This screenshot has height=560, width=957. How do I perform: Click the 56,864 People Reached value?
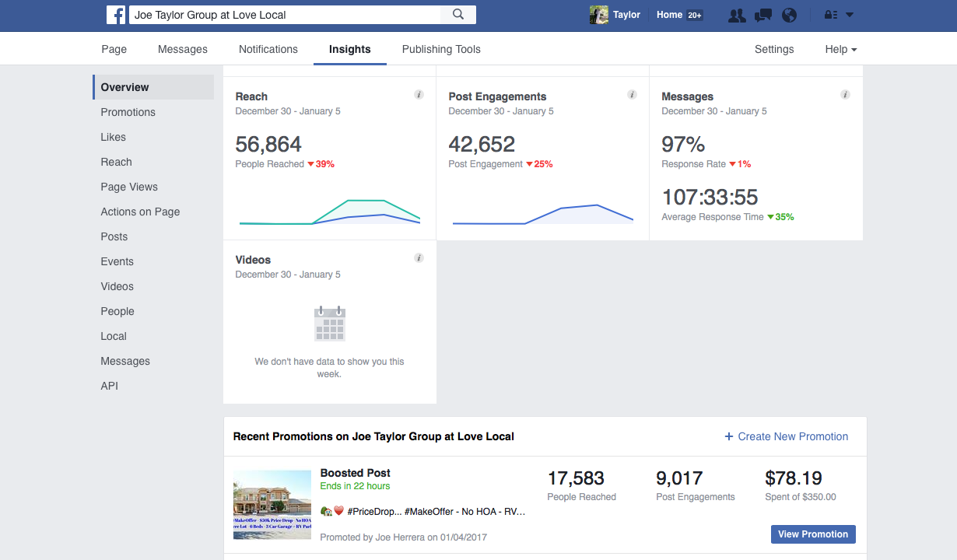[268, 144]
